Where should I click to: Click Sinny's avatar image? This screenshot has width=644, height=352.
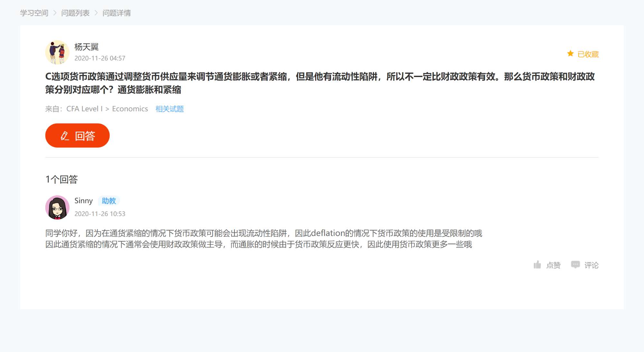[x=57, y=207]
